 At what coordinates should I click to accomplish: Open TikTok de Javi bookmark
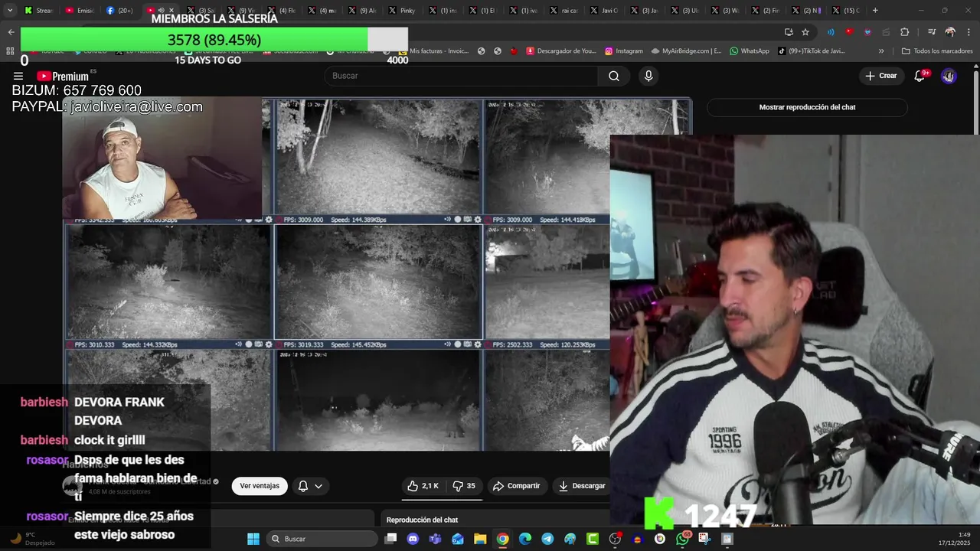pos(811,51)
